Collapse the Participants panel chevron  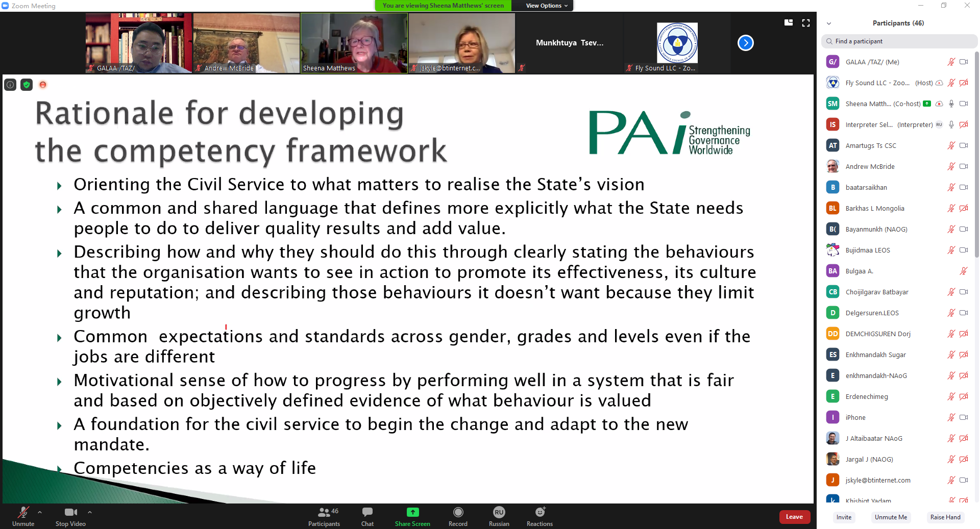(829, 23)
